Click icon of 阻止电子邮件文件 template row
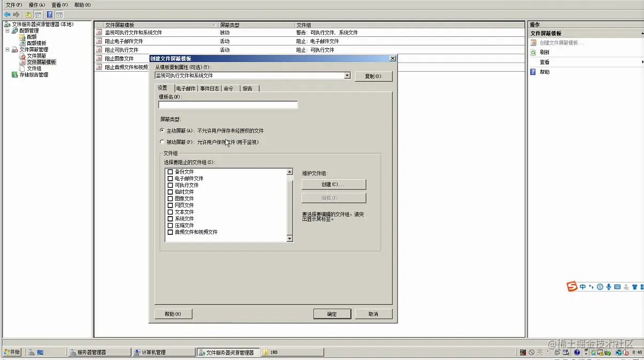This screenshot has width=644, height=360. [x=99, y=41]
